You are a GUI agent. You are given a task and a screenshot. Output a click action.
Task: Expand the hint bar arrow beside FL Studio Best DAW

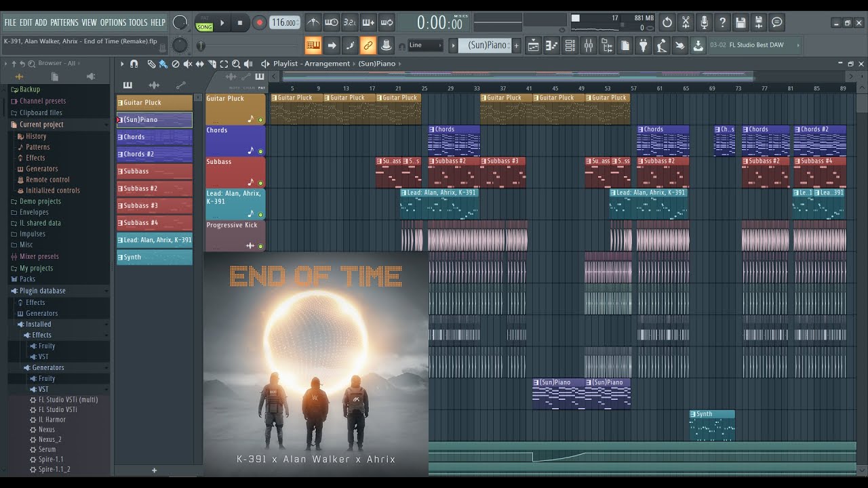pyautogui.click(x=797, y=45)
